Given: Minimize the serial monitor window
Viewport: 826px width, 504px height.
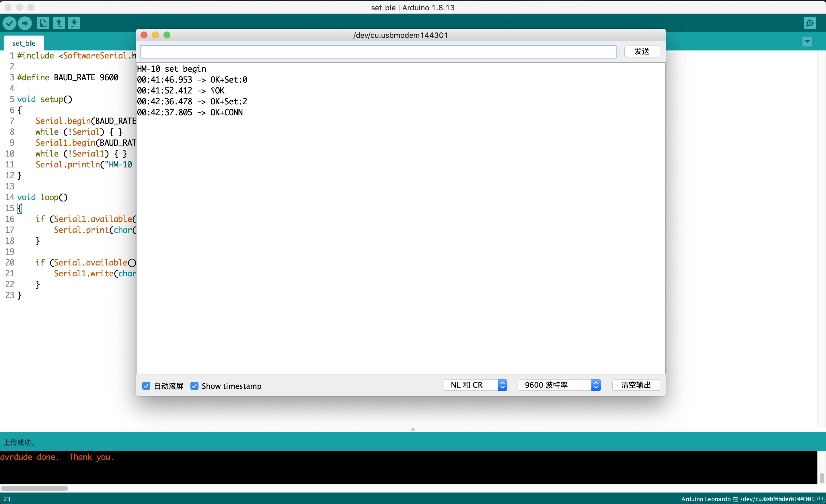Looking at the screenshot, I should click(155, 35).
